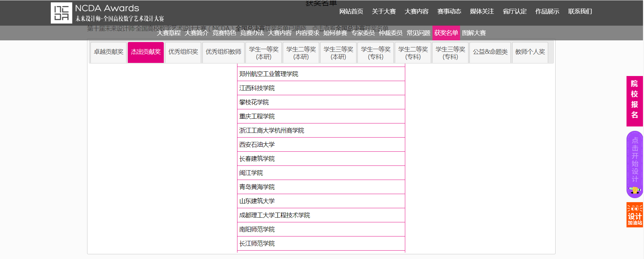Switch to the 优秀组织教师 tab

click(x=223, y=52)
